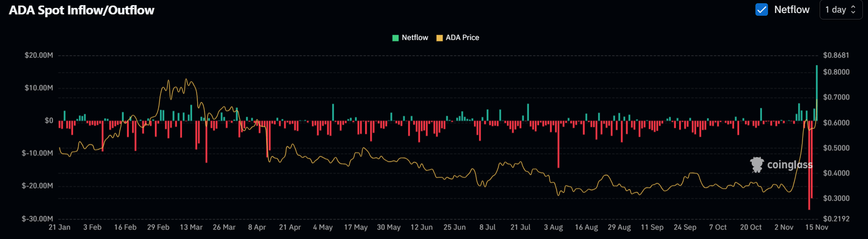Screen dimensions: 868x239
Task: Click the 3 Feb date label
Action: 92,227
